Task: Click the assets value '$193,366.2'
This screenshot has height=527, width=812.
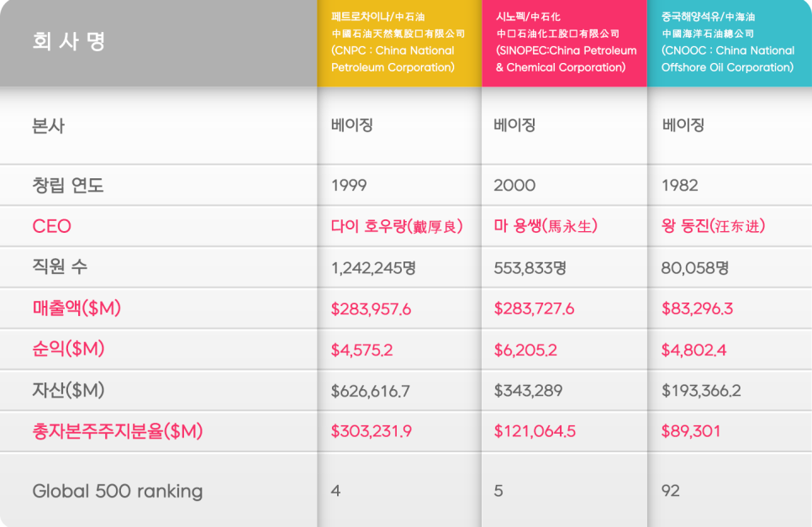Action: (702, 391)
